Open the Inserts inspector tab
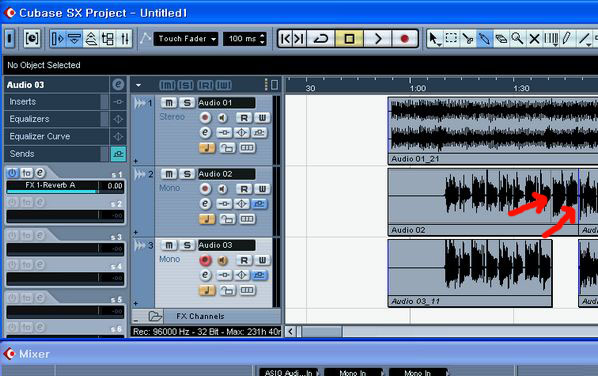The height and width of the screenshot is (376, 598). click(x=53, y=102)
